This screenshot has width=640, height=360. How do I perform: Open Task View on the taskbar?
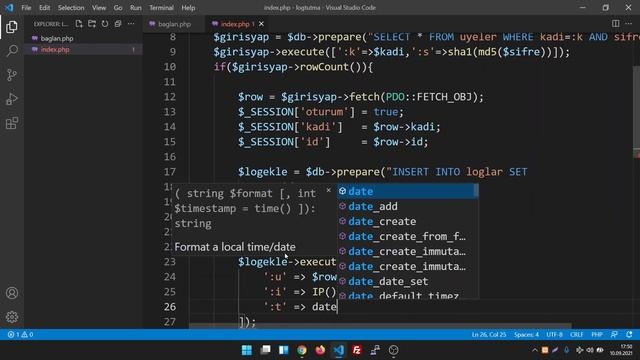click(265, 350)
